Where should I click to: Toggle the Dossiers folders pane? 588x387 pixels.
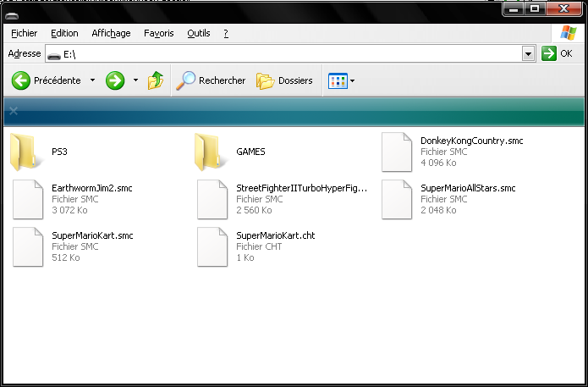[x=285, y=81]
